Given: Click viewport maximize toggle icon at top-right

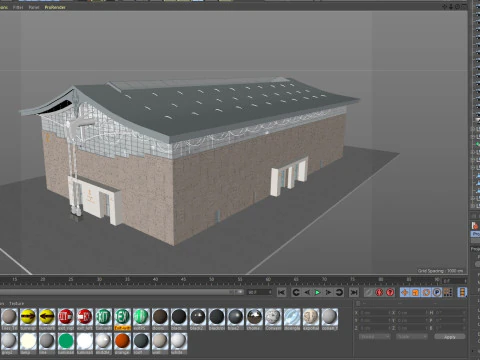Looking at the screenshot, I should [464, 7].
